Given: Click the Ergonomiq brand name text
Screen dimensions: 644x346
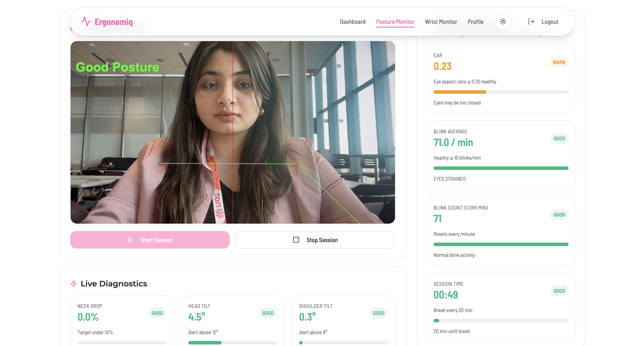Looking at the screenshot, I should tap(114, 22).
